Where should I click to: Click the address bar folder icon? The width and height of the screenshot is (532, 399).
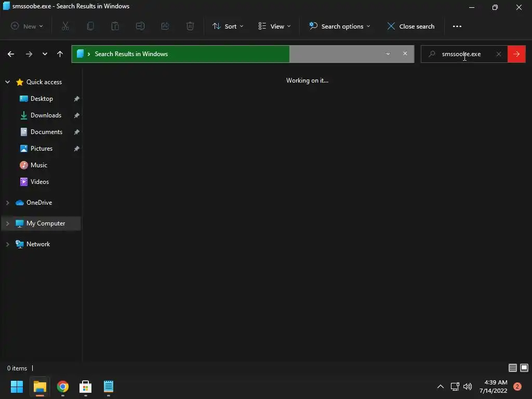tap(80, 54)
